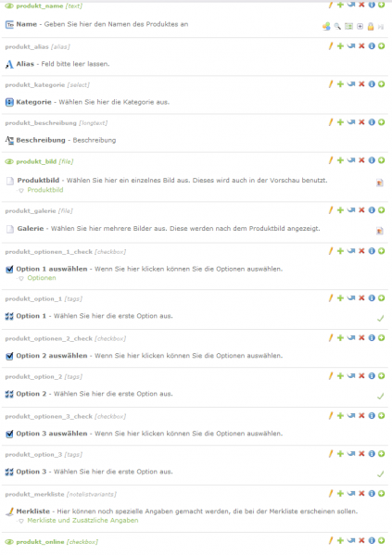Image resolution: width=392 pixels, height=555 pixels.
Task: Toggle the eye icon for produkt_bild
Action: pyautogui.click(x=9, y=162)
